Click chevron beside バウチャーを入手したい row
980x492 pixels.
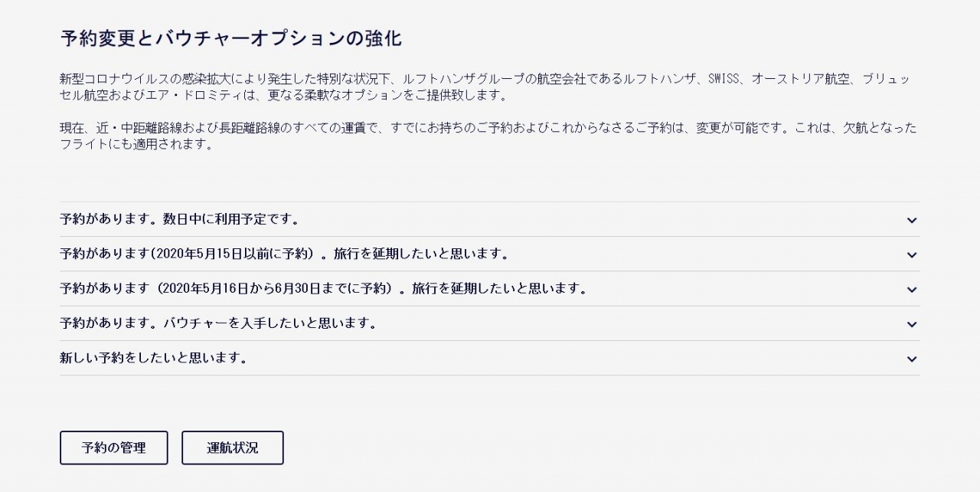(x=911, y=324)
